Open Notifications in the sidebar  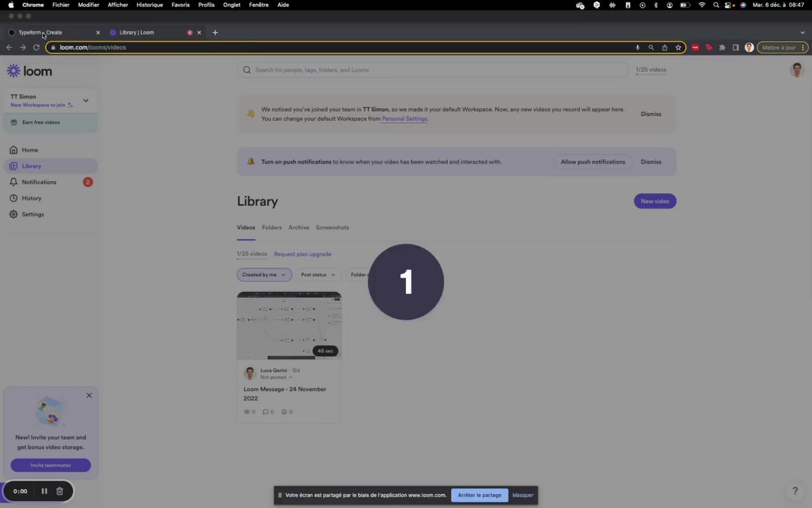coord(51,182)
